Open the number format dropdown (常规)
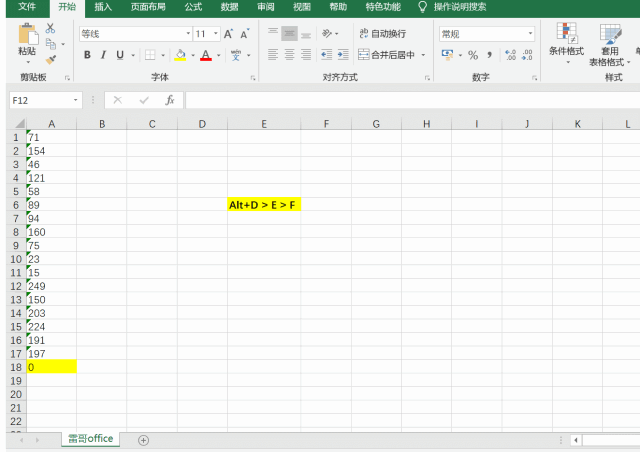 (x=530, y=34)
